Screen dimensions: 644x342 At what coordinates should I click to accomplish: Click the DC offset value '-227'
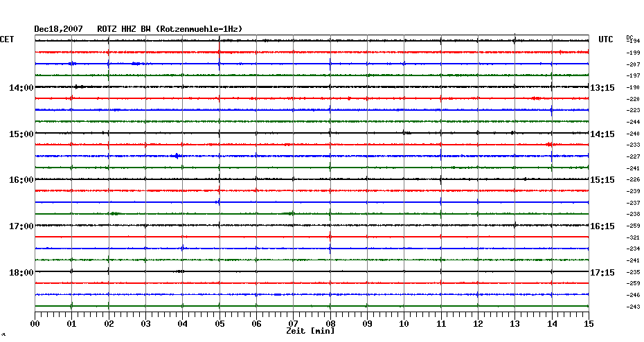pyautogui.click(x=634, y=157)
